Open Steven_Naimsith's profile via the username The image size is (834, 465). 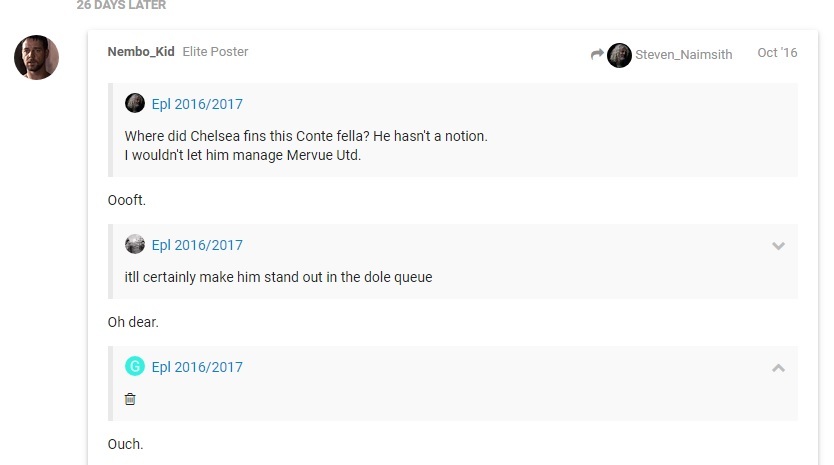point(683,55)
